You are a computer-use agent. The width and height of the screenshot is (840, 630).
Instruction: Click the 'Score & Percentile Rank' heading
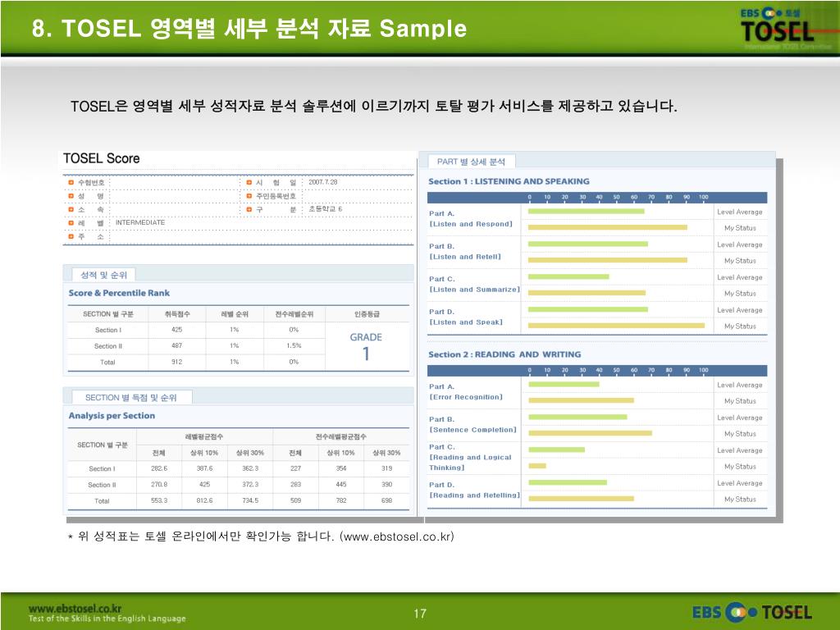[119, 293]
